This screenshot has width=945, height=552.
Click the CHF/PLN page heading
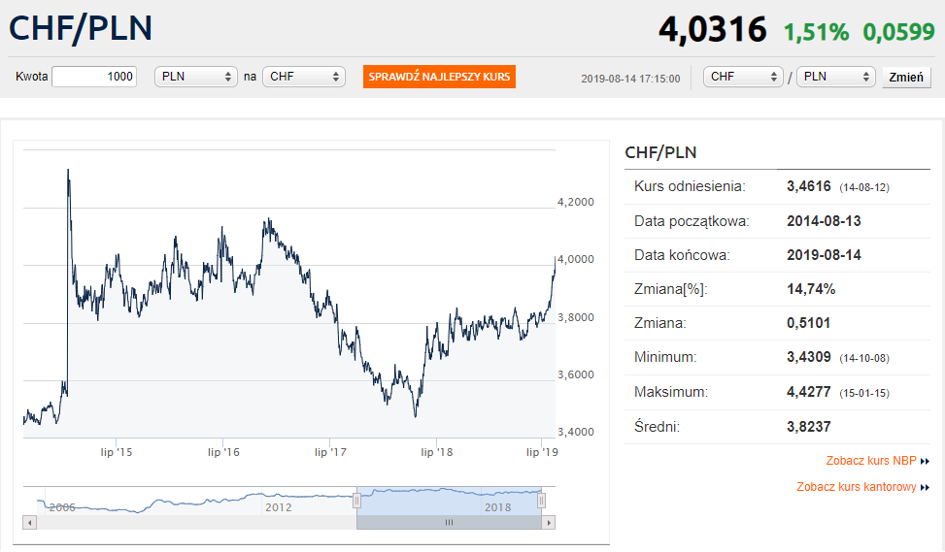tap(81, 28)
